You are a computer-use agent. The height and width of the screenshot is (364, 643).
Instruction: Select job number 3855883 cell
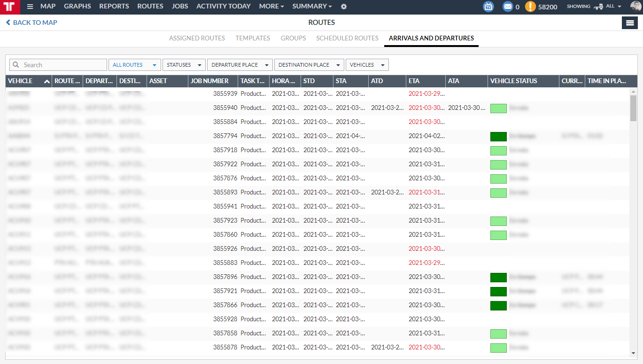[225, 263]
